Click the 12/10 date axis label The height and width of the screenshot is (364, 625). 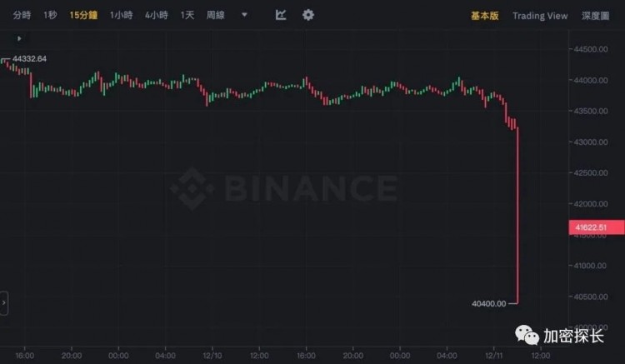tap(212, 355)
